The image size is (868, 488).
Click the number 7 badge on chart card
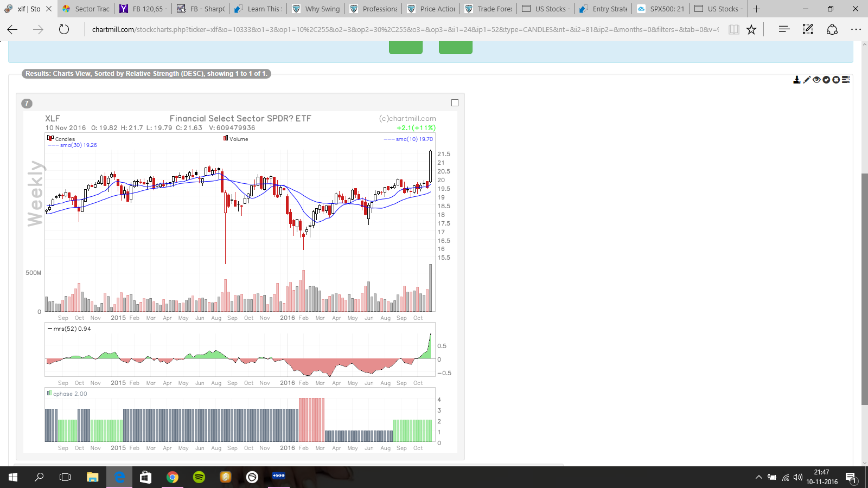point(27,104)
